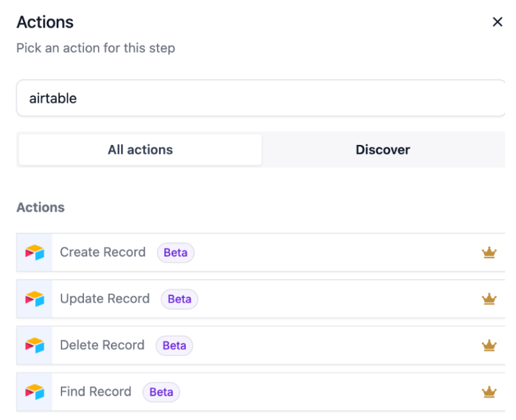Click crown icon on Create Record row

[489, 253]
